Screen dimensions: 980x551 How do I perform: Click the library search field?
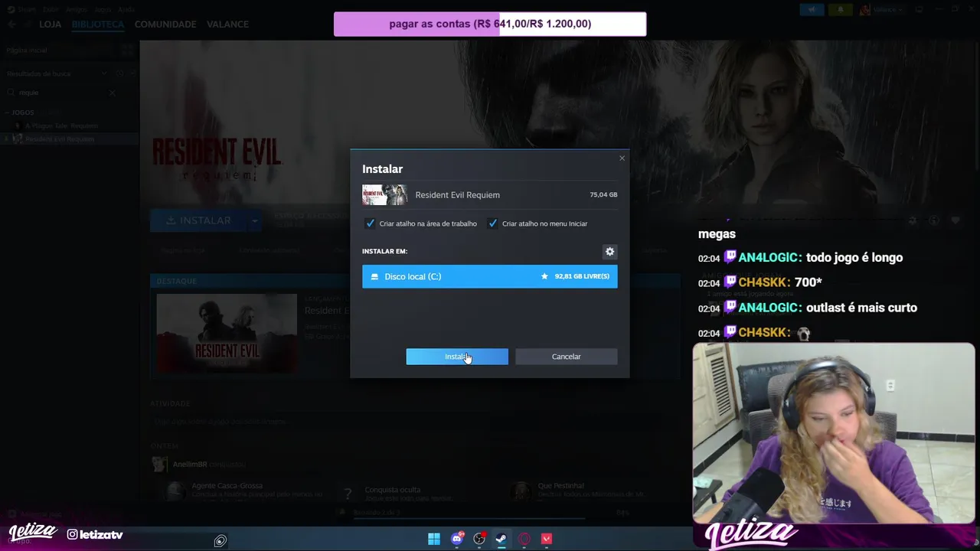click(x=61, y=93)
